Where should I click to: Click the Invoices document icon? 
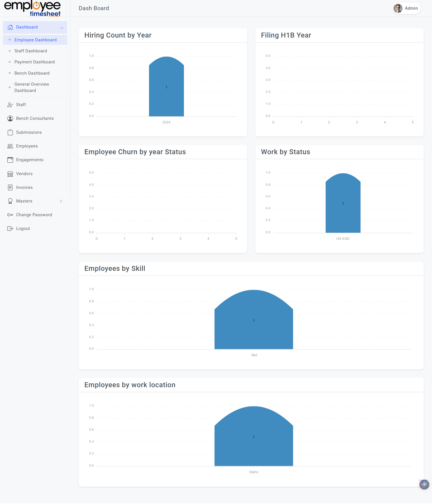10,187
